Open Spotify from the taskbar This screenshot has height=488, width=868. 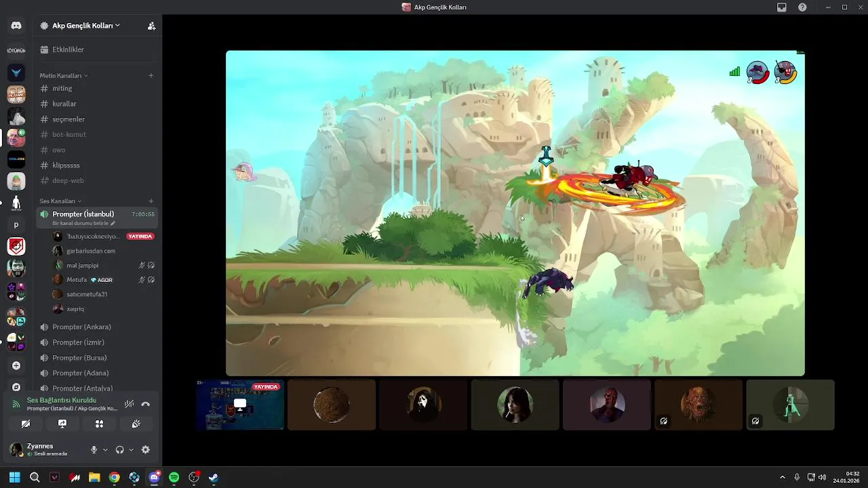tap(174, 477)
